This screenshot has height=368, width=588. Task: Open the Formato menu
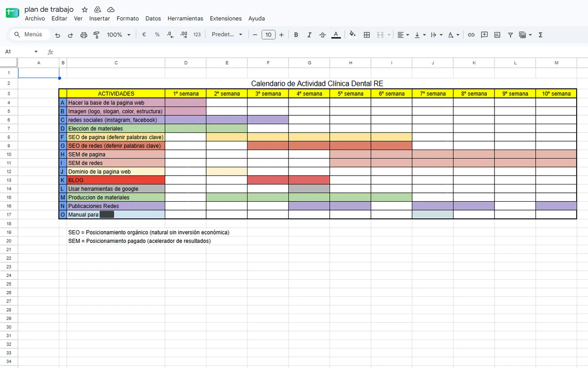coord(127,19)
